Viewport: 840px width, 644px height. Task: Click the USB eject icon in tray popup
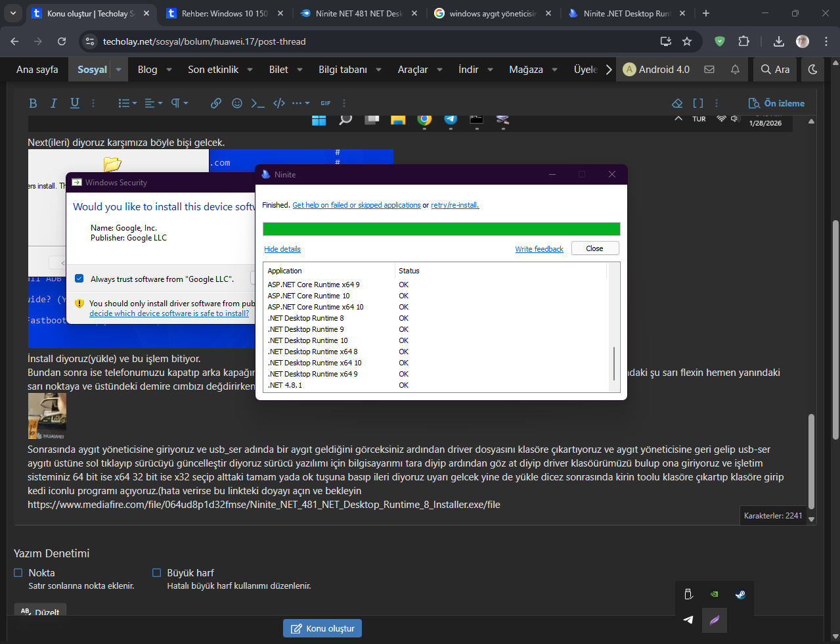pyautogui.click(x=688, y=594)
